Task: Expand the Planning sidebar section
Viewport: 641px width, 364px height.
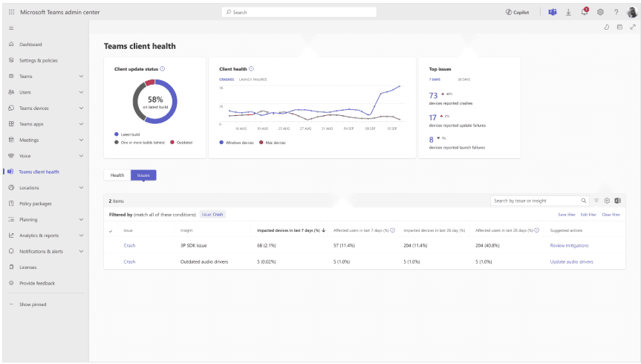Action: pyautogui.click(x=81, y=220)
